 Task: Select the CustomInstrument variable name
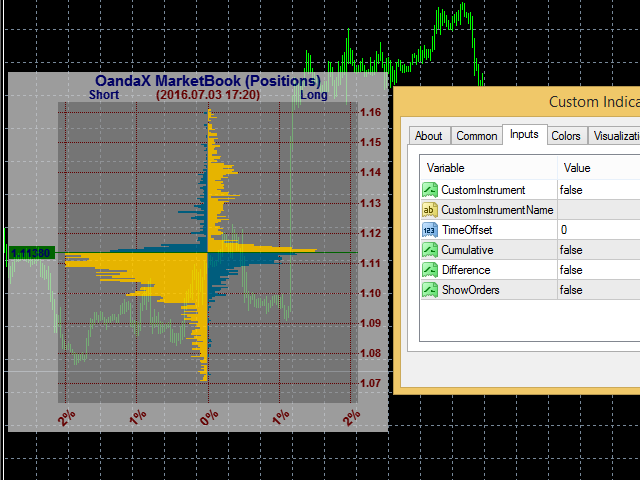483,190
